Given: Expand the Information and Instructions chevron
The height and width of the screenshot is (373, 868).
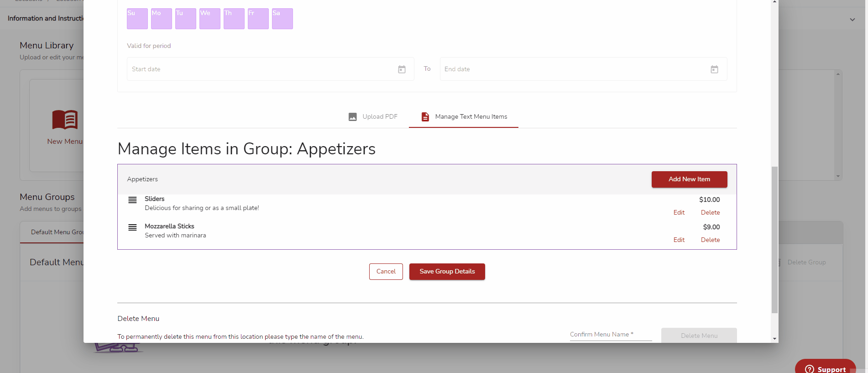Looking at the screenshot, I should pos(852,20).
